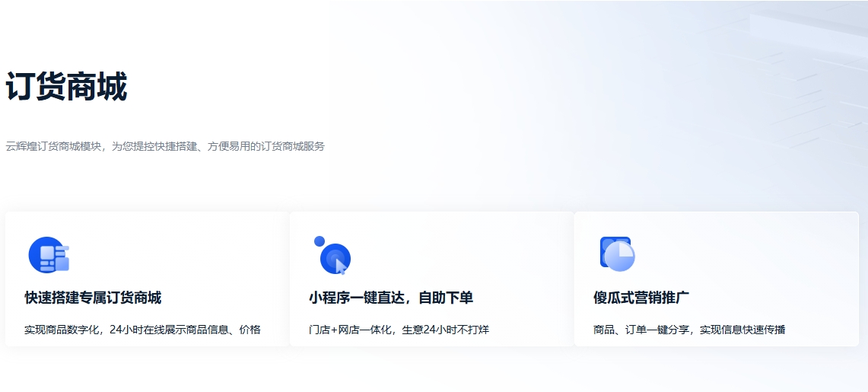
Task: Click text 实现商品数字化，24小时在线展示商品信息、价格
Action: (x=142, y=330)
